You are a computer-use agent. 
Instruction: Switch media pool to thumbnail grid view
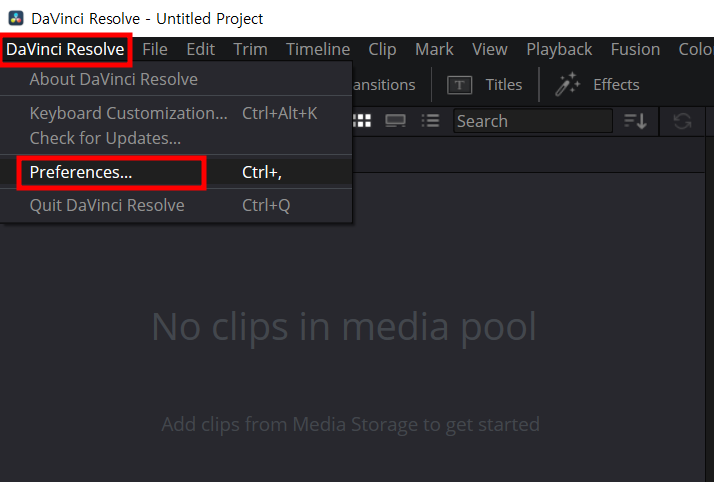pos(362,121)
